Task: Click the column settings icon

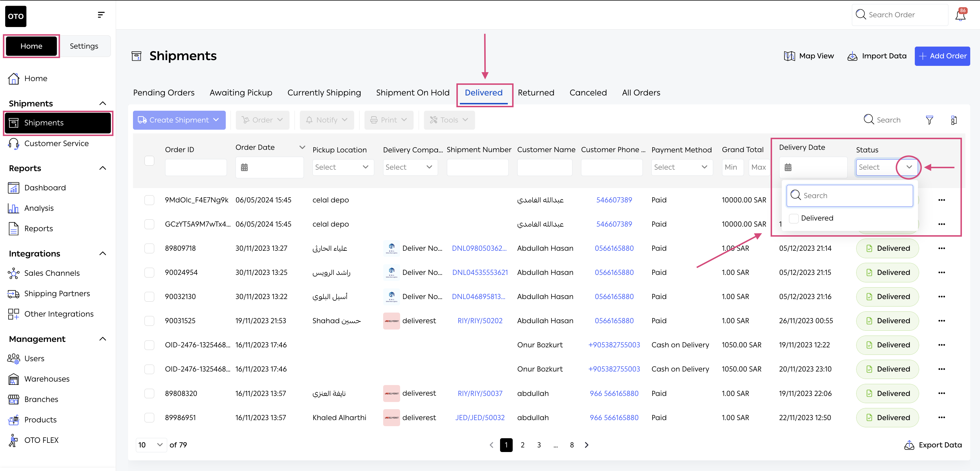Action: click(953, 120)
